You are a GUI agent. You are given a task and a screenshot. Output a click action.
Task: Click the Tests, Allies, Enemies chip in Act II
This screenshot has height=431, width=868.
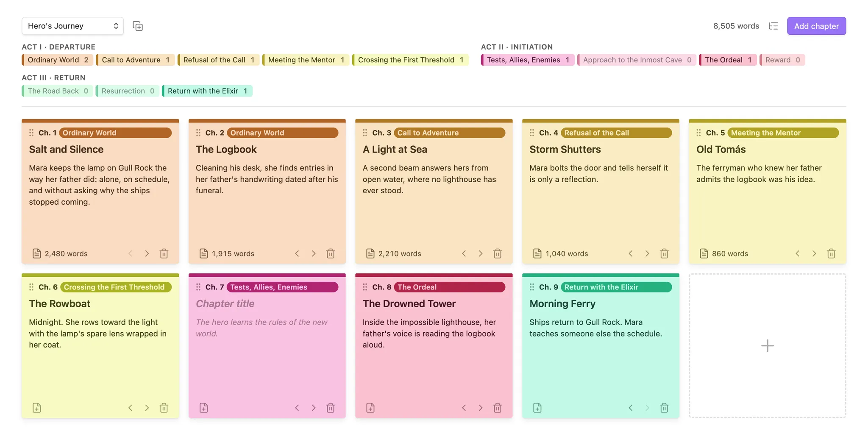pos(528,60)
